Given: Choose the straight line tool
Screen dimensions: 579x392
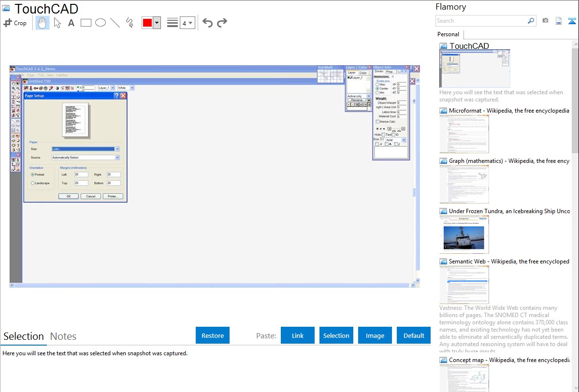Looking at the screenshot, I should [115, 23].
